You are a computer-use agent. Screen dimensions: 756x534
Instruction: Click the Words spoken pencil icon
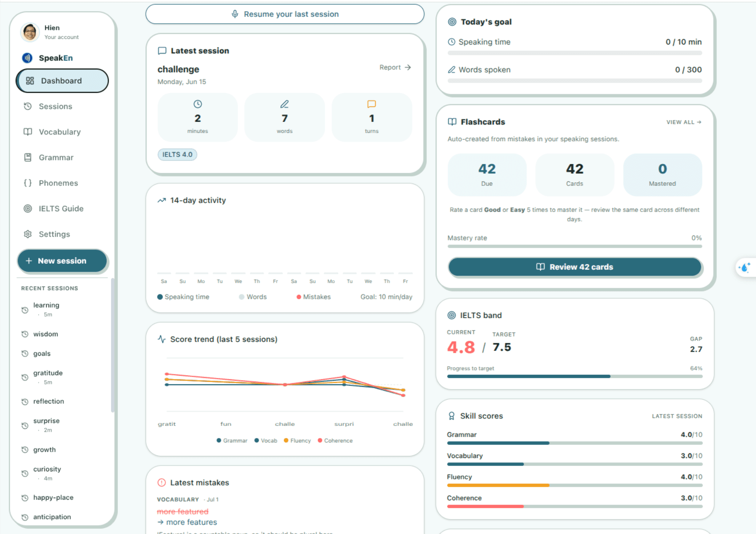click(452, 70)
